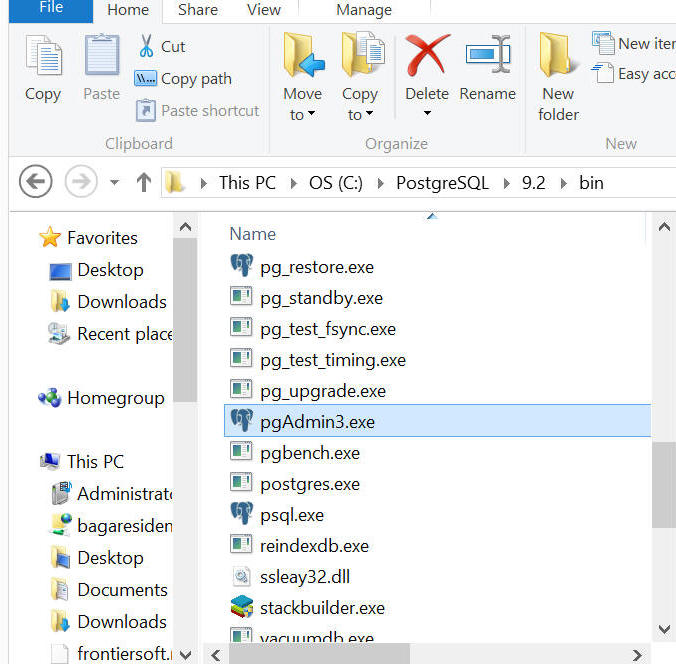Click This PC in the address bar
The width and height of the screenshot is (676, 664).
pyautogui.click(x=247, y=183)
